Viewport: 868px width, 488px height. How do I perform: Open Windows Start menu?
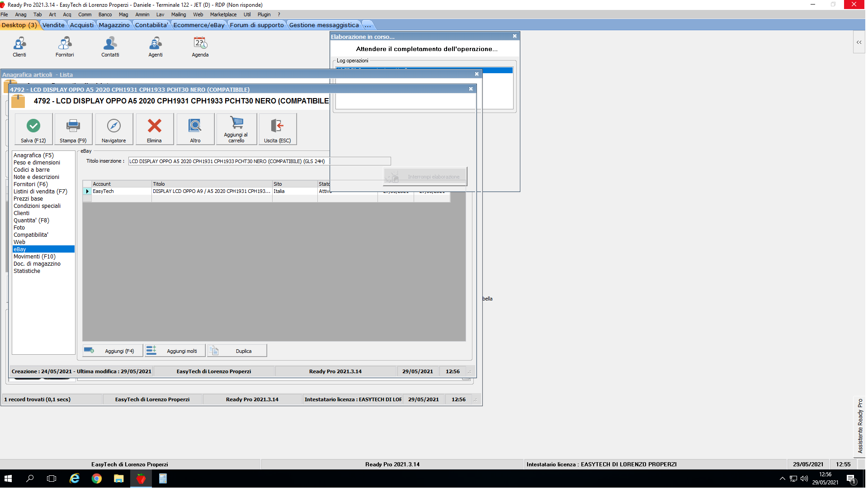8,479
